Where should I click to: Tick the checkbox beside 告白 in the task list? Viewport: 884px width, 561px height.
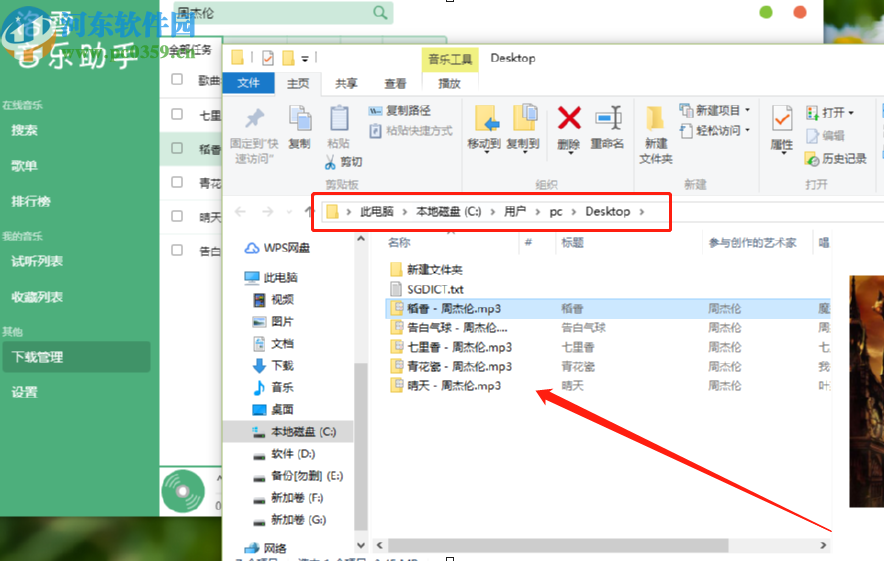pyautogui.click(x=177, y=249)
